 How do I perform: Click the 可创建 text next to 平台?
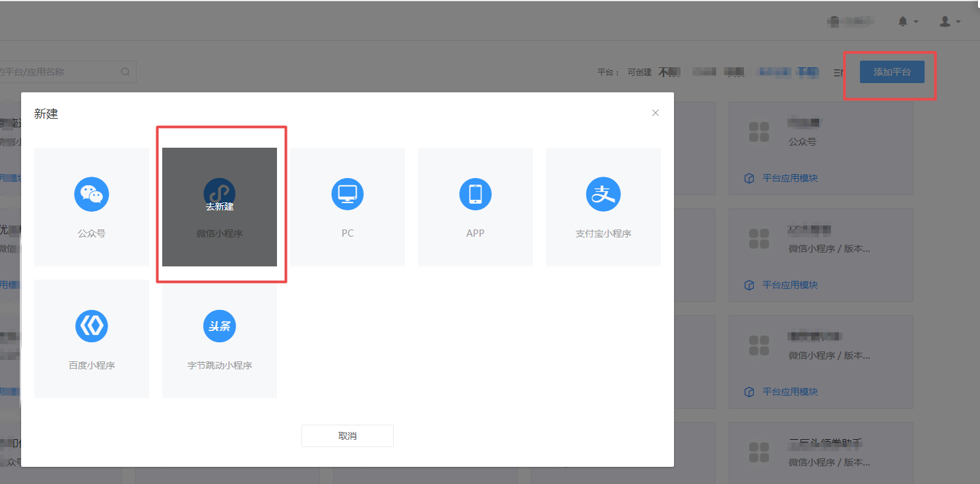640,73
